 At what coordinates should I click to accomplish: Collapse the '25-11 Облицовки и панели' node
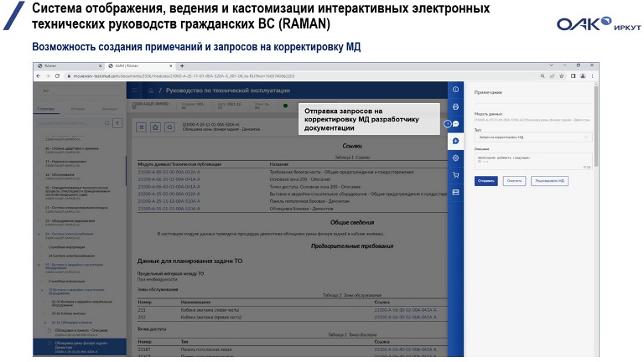45,323
